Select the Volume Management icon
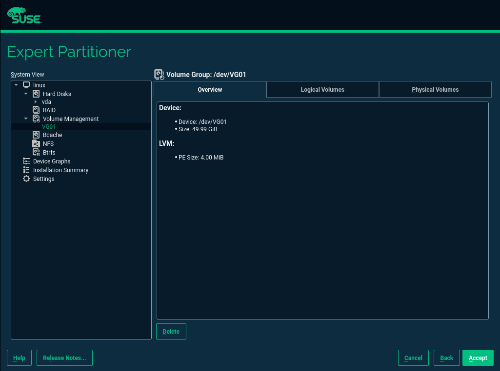500x371 pixels. [x=36, y=119]
